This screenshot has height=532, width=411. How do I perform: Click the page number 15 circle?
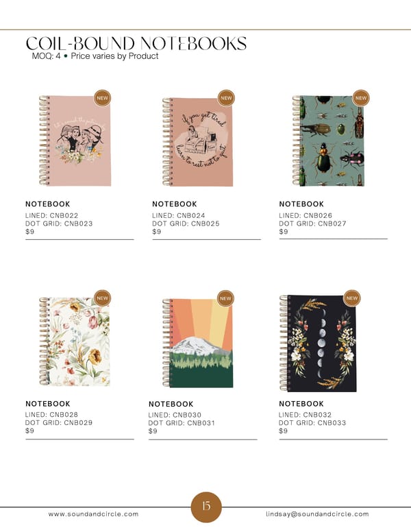click(206, 507)
